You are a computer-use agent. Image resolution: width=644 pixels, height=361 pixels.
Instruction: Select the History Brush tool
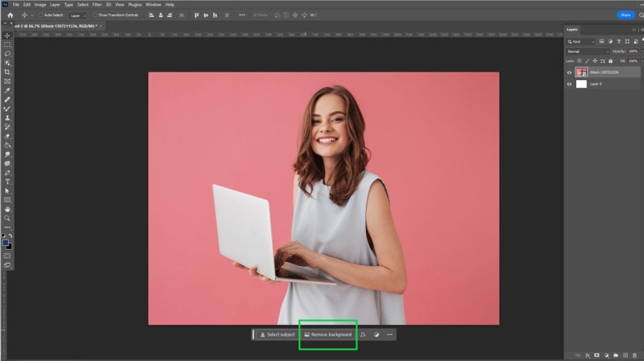[8, 127]
